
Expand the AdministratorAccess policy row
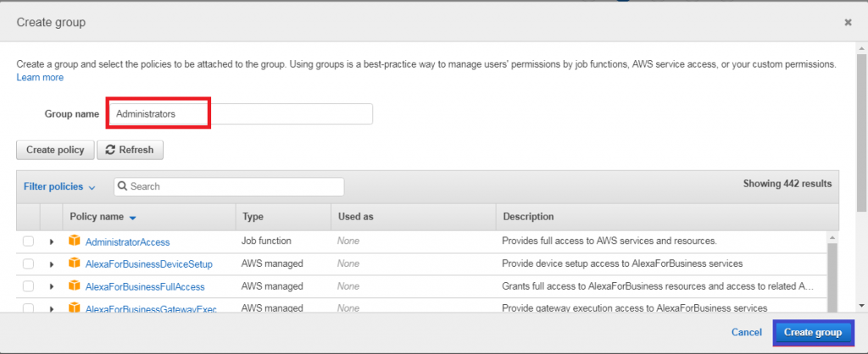pos(52,241)
